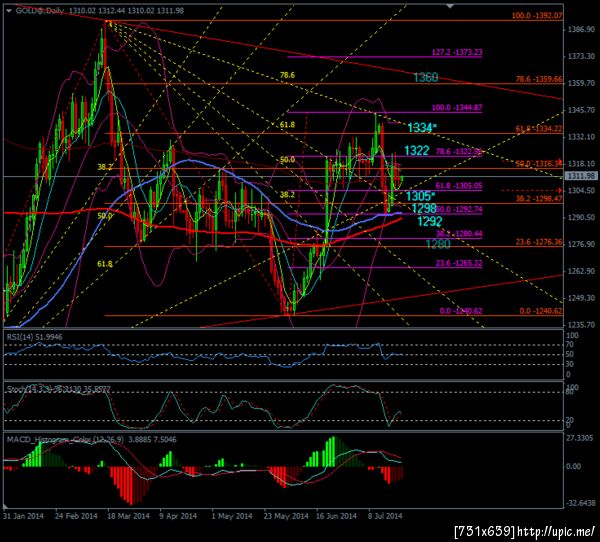Select the orange '50.0 -1316.34' Fibonacci label
This screenshot has height=542, width=600.
click(x=539, y=164)
